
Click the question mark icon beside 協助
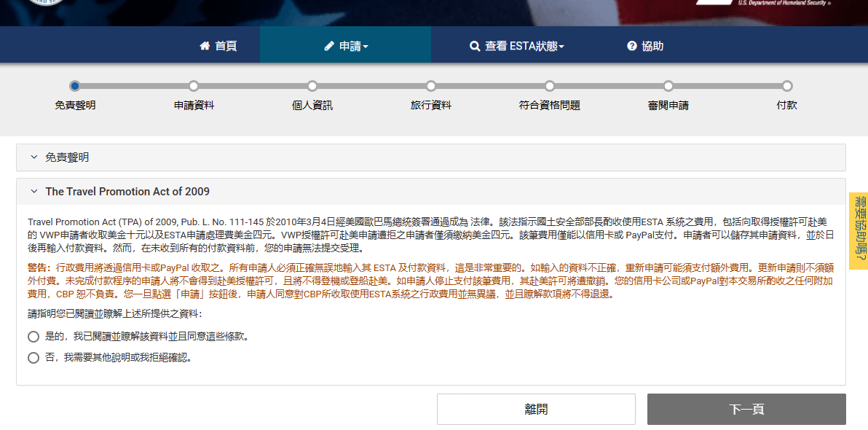point(631,46)
